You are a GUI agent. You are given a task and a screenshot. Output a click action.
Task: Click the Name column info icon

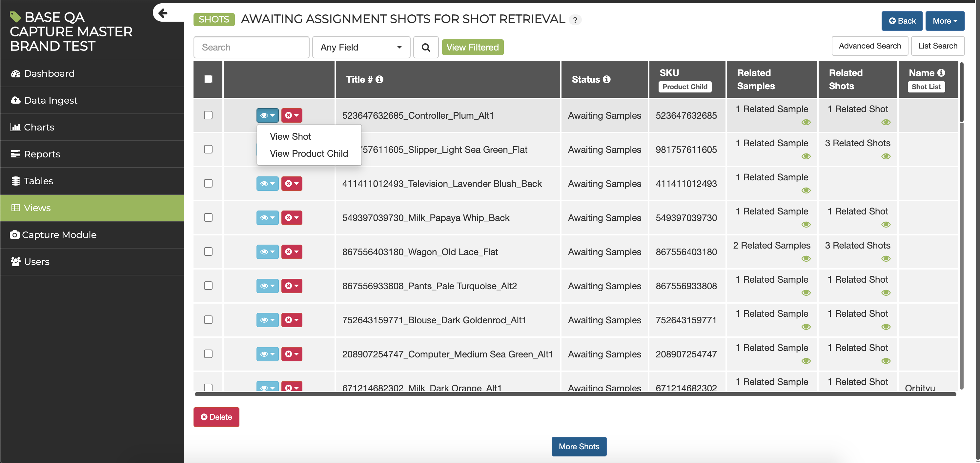coord(941,73)
